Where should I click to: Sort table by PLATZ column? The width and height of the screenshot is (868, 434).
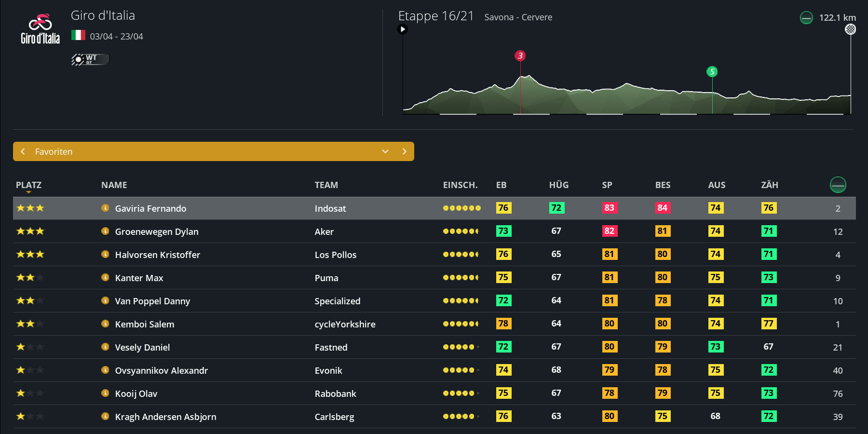(x=28, y=185)
